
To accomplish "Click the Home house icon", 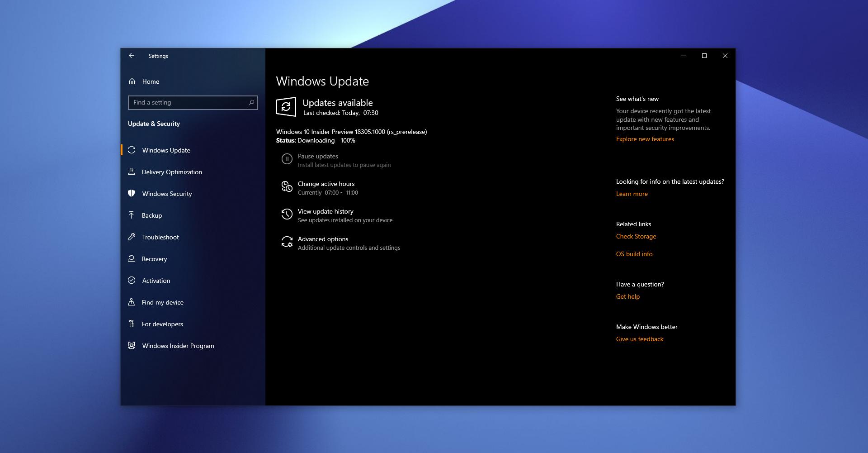I will [x=132, y=81].
